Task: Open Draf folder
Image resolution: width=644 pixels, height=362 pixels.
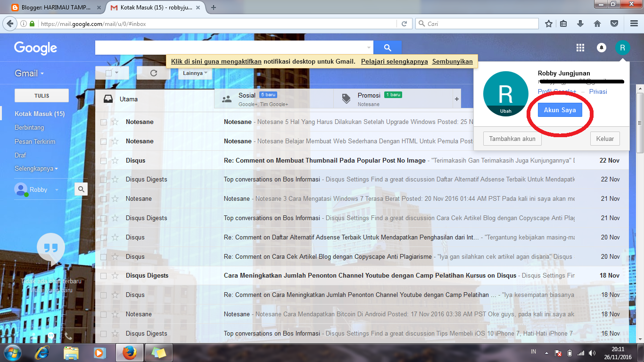Action: tap(20, 155)
